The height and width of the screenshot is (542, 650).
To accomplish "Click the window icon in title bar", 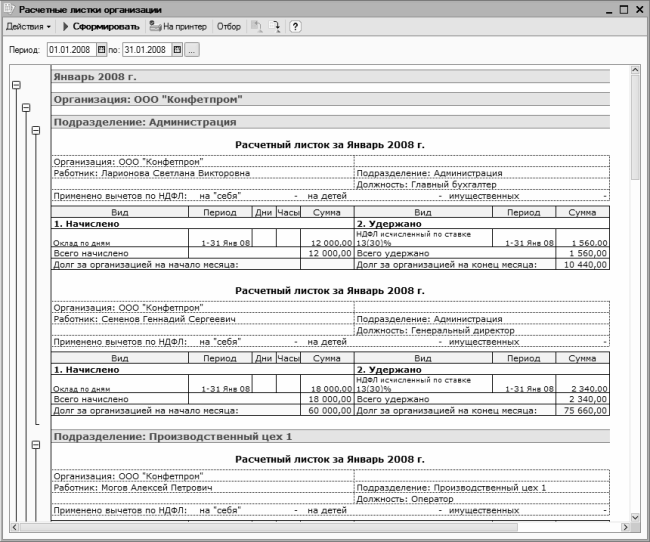I will 9,8.
